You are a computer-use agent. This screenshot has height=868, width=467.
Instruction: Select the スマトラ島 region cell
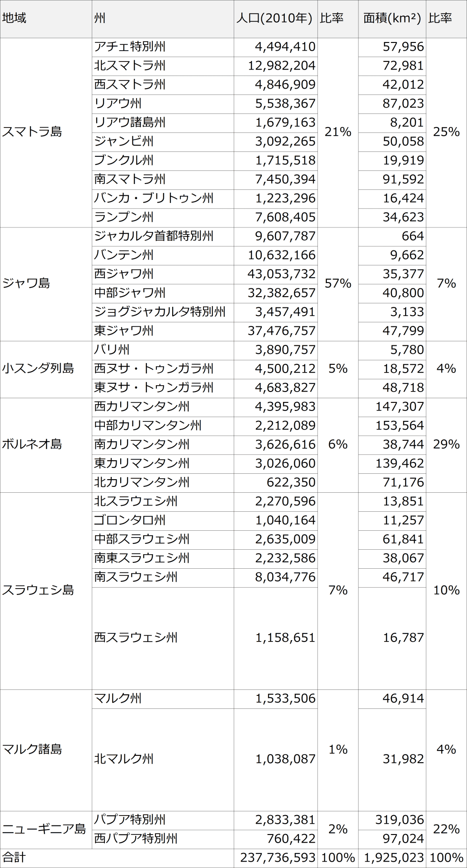click(x=46, y=132)
